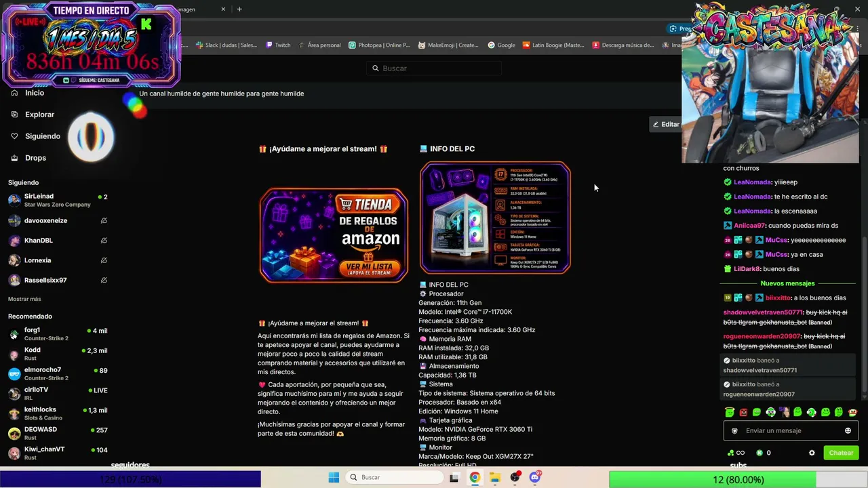Go to Siguiendo in the sidebar
This screenshot has height=488, width=868.
43,136
